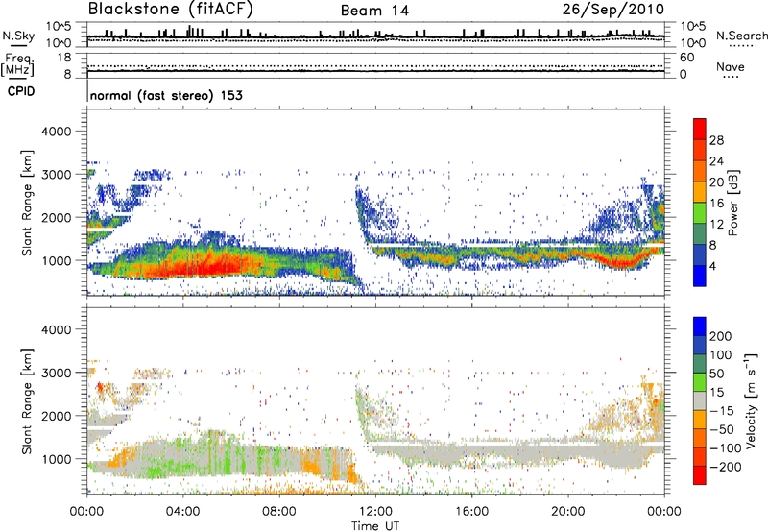Click the '60' Nave axis tick label
This screenshot has width=768, height=532.
coord(686,58)
